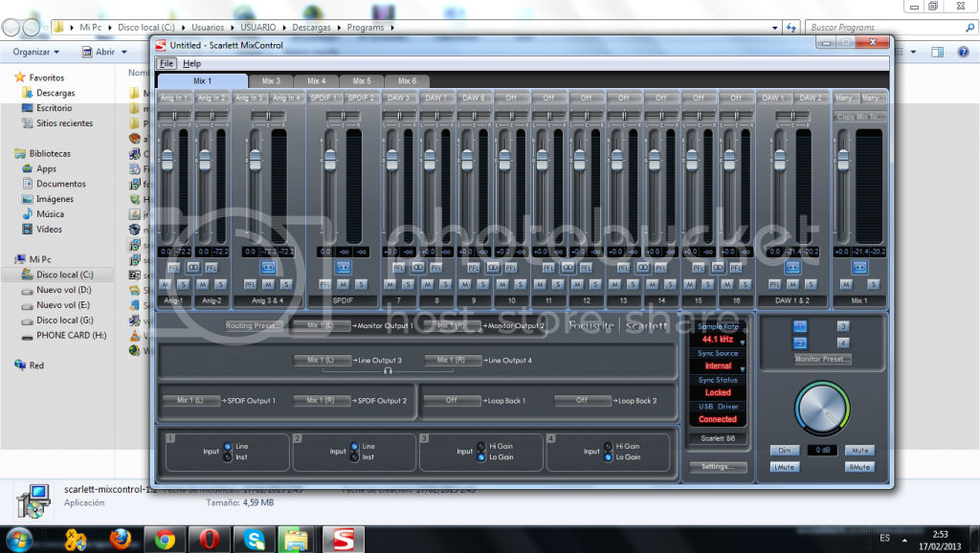Click the Settings... button
Image resolution: width=980 pixels, height=553 pixels.
(x=717, y=467)
